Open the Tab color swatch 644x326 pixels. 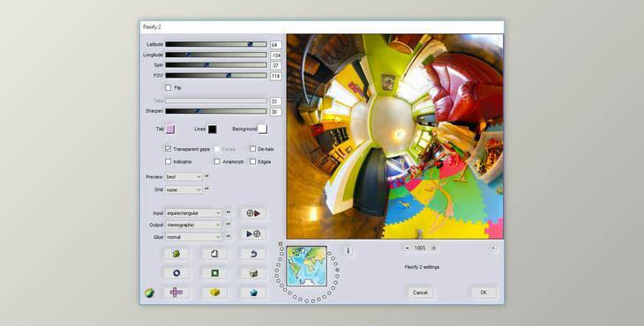point(170,130)
